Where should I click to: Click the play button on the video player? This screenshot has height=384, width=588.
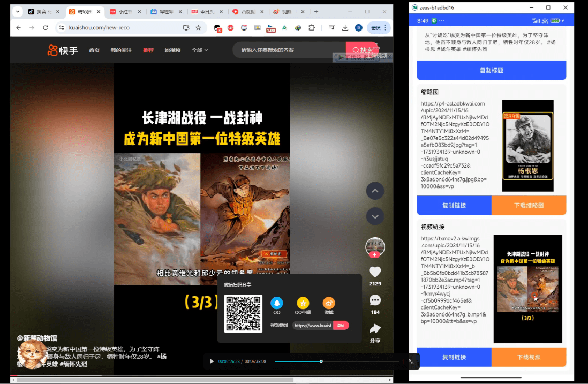(x=212, y=361)
